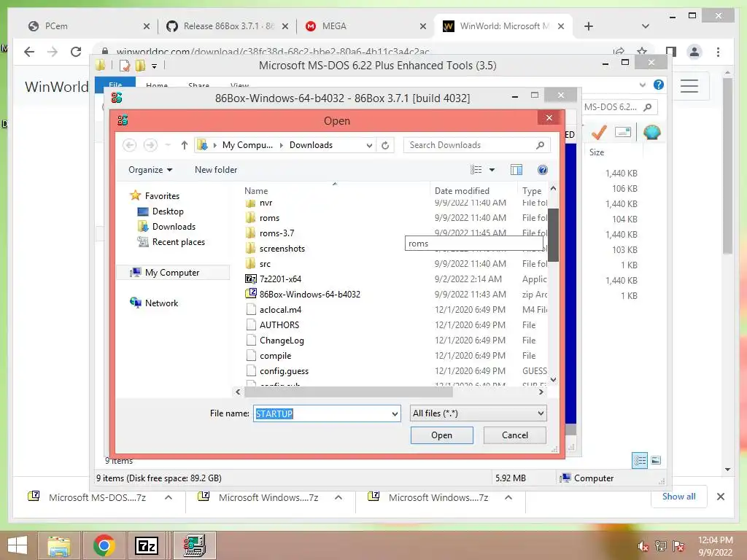Switch to the MEGA tab
This screenshot has width=747, height=560.
[366, 26]
